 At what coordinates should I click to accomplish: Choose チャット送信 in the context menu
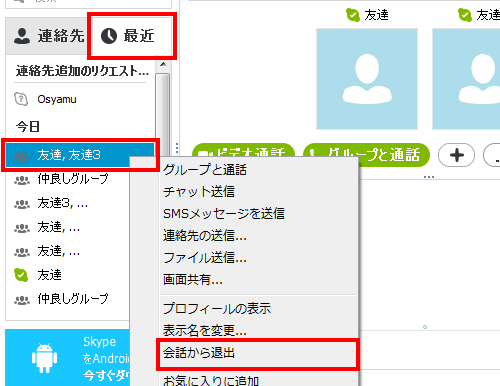[x=199, y=192]
